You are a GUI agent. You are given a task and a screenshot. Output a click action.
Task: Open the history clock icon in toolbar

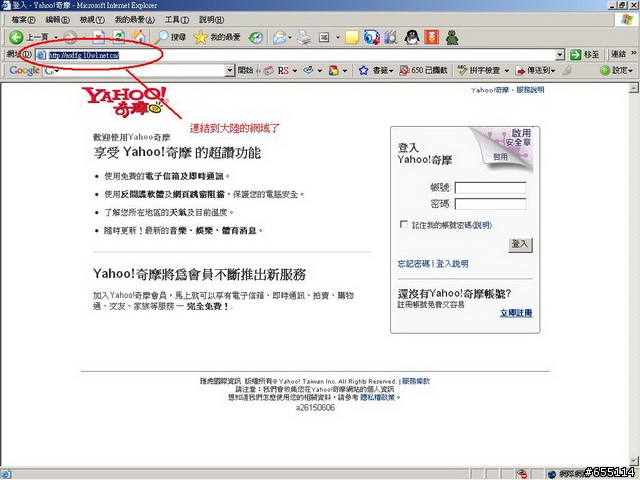(x=256, y=38)
